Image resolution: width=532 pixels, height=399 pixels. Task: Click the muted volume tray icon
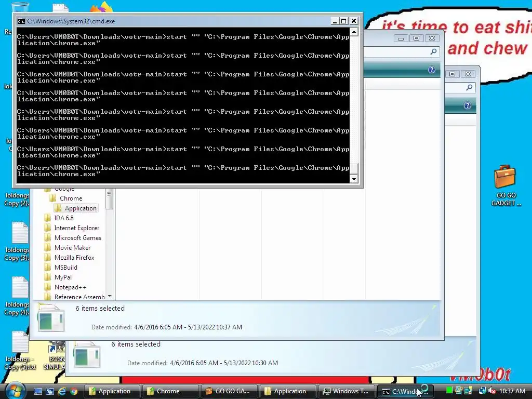[492, 391]
